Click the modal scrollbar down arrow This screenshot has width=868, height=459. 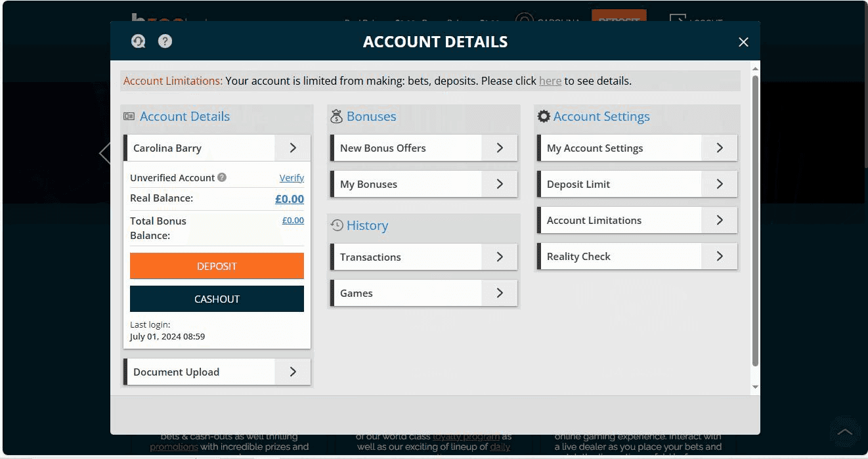pyautogui.click(x=754, y=387)
